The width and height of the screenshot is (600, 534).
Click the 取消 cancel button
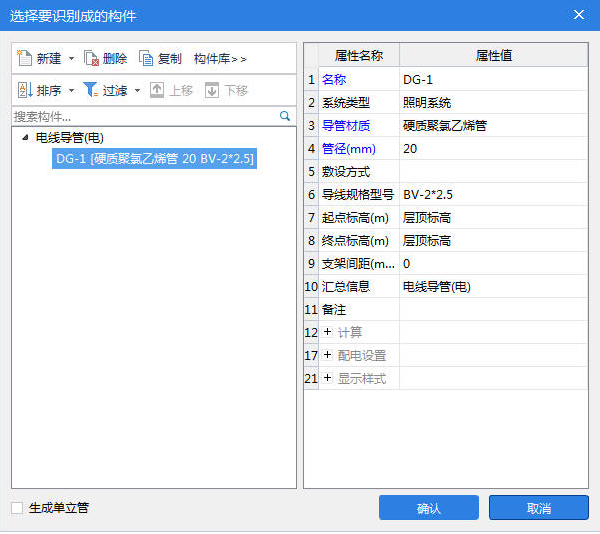[x=538, y=508]
